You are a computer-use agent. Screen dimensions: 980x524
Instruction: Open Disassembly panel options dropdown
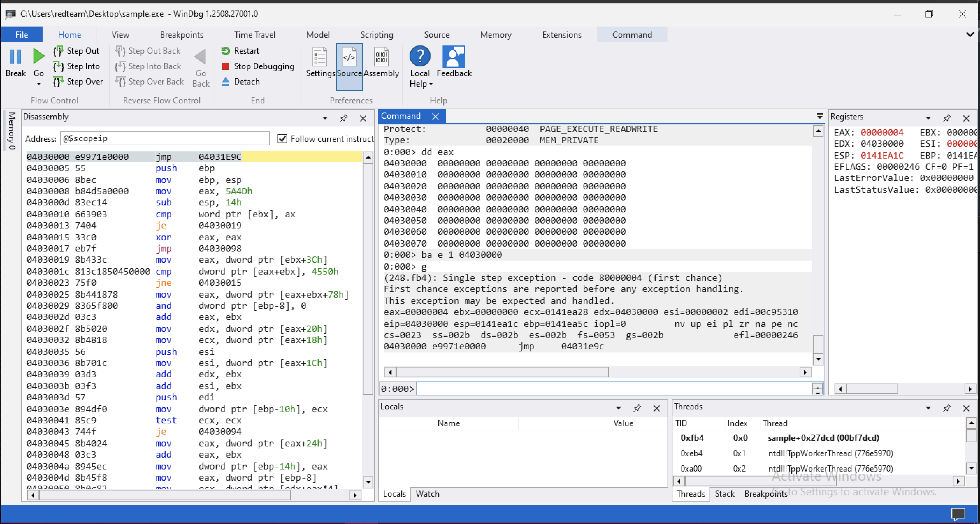[x=325, y=118]
